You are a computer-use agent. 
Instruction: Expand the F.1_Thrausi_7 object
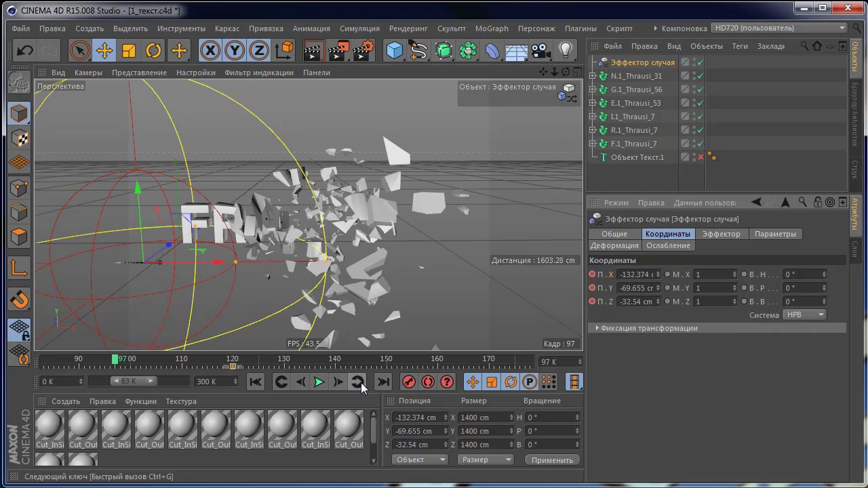593,144
